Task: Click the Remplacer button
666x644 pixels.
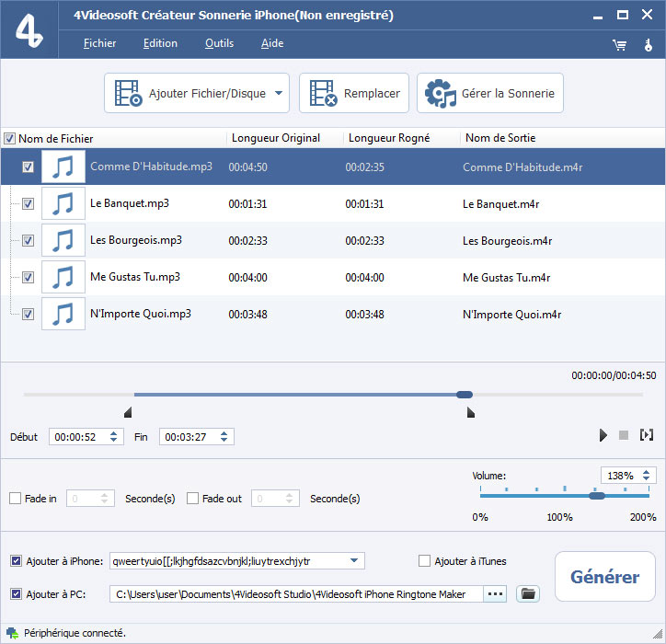Action: click(x=354, y=93)
